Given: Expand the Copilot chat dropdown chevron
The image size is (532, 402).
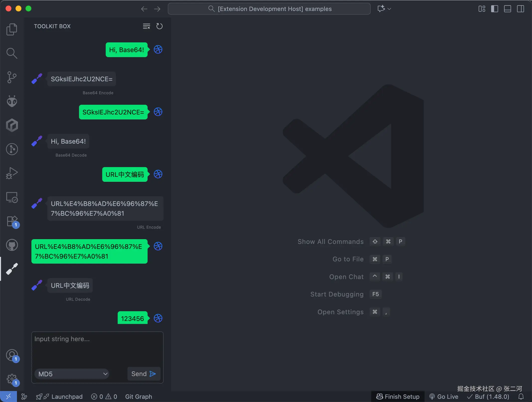Looking at the screenshot, I should 389,9.
